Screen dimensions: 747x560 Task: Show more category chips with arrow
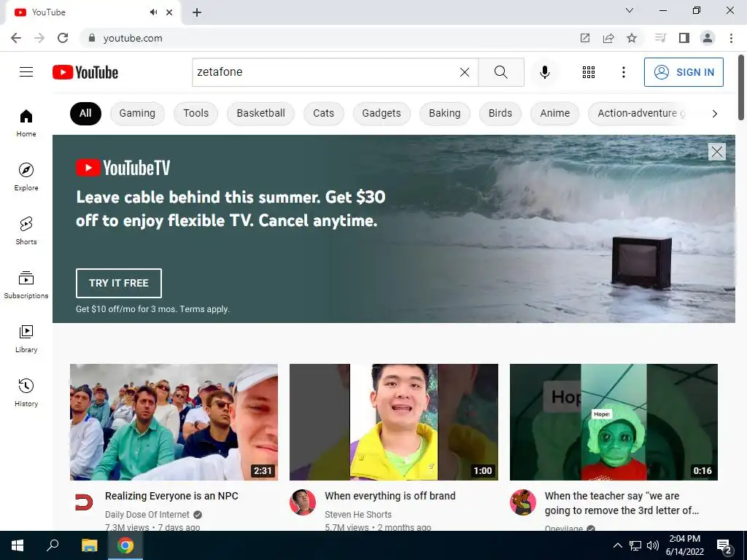pos(714,113)
